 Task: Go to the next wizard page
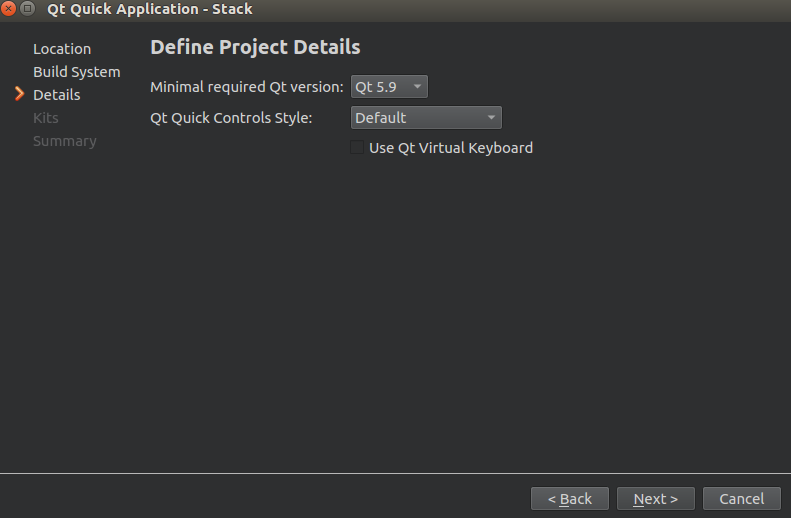pos(656,499)
